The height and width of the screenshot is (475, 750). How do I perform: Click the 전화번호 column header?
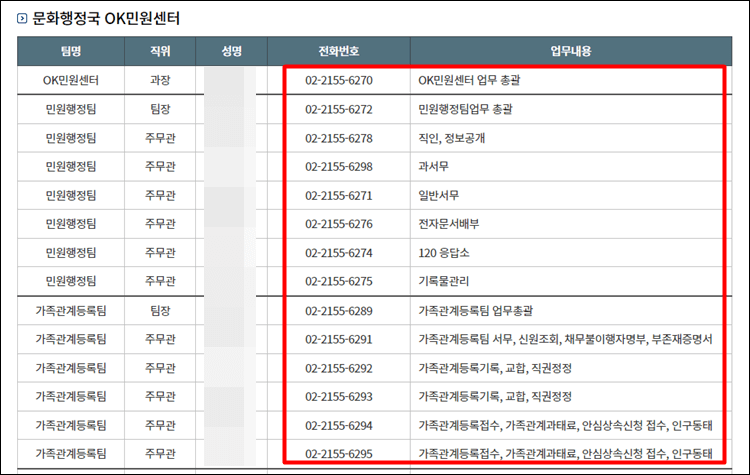click(339, 51)
